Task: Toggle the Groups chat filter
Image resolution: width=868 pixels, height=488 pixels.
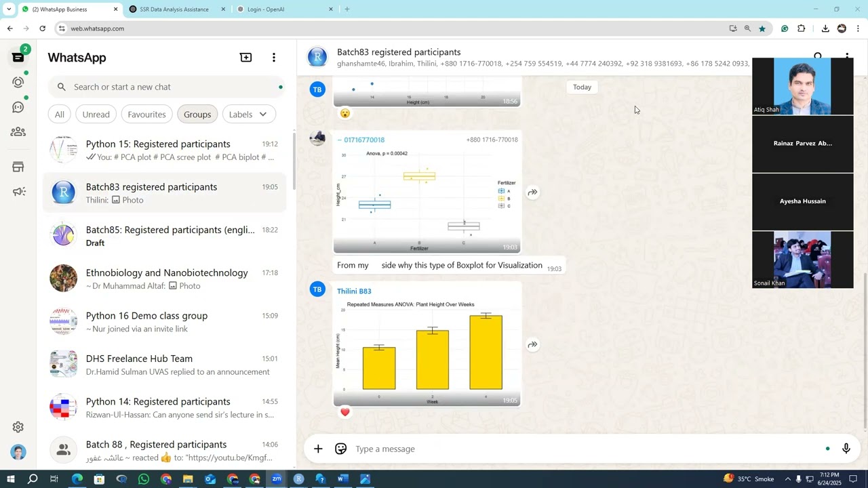Action: 197,115
